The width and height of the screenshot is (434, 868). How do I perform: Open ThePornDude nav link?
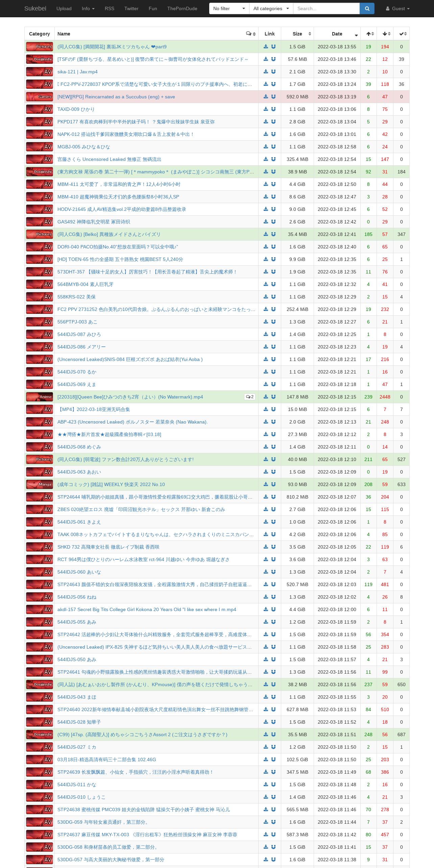[182, 8]
